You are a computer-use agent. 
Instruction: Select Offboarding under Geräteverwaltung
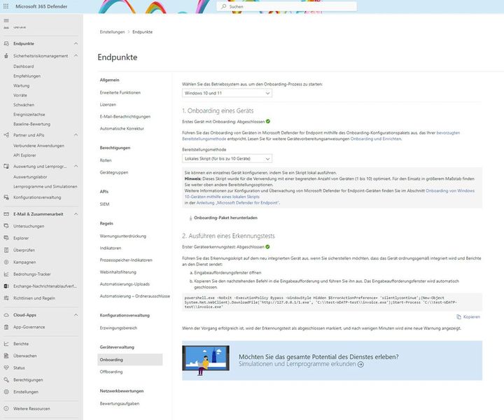(x=111, y=372)
